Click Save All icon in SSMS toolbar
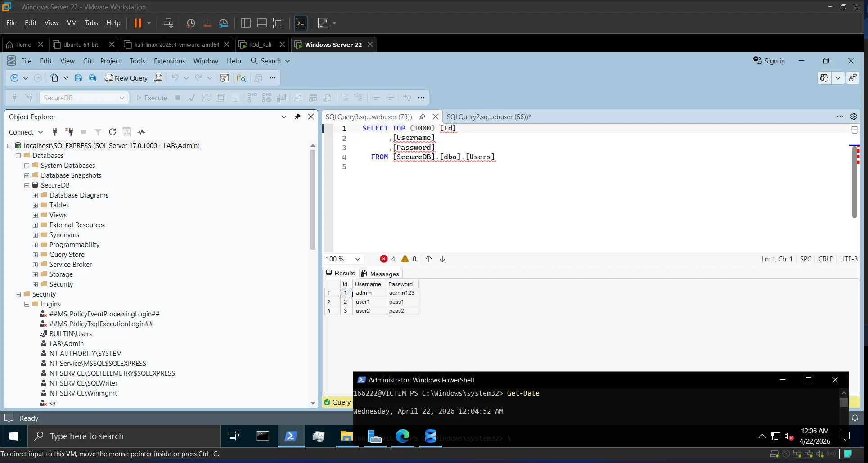Viewport: 868px width, 463px height. coord(93,78)
